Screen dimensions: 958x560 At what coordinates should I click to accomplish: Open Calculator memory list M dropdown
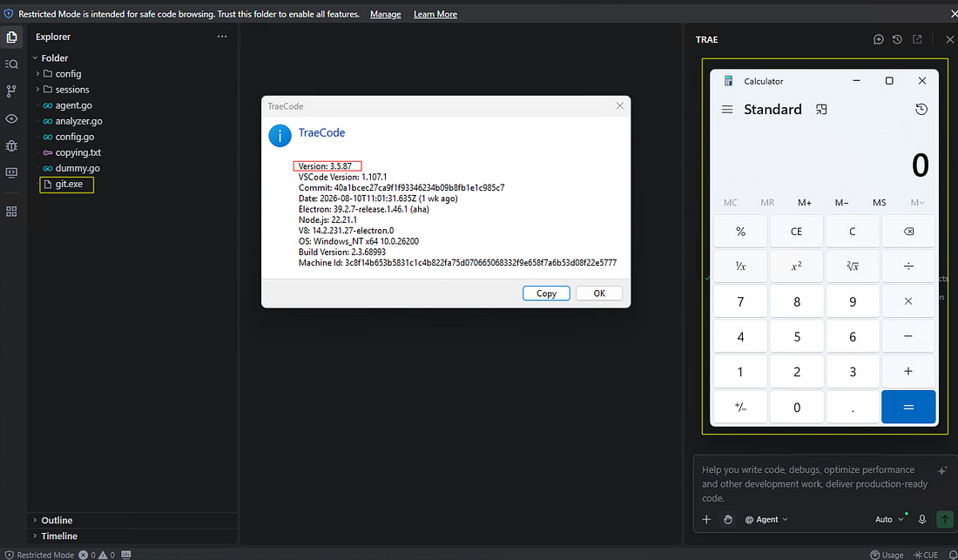click(917, 203)
